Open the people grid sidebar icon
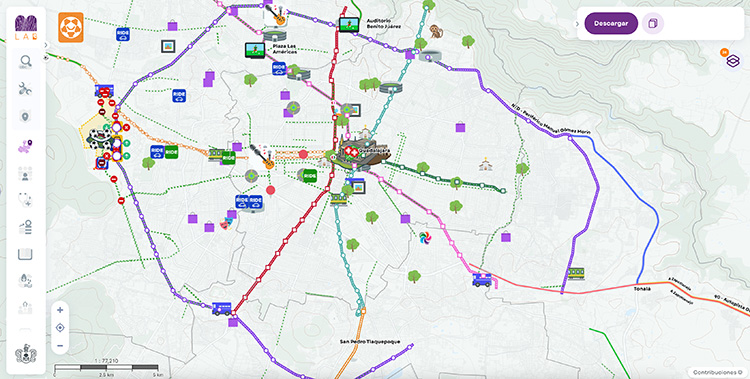The height and width of the screenshot is (379, 750). [26, 173]
